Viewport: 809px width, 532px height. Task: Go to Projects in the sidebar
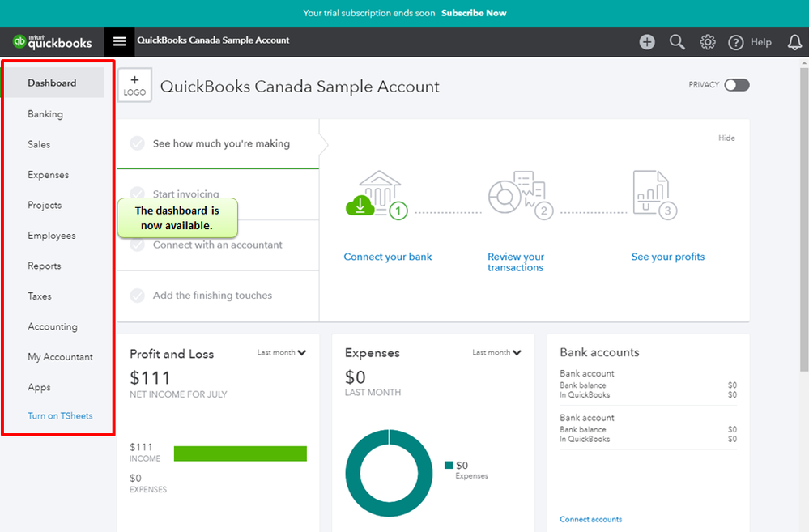tap(45, 206)
